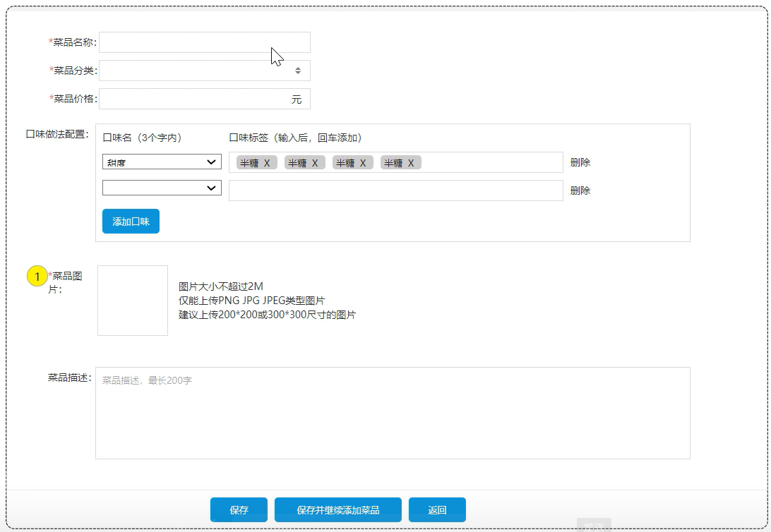Click the 菜品价格 input field
The image size is (771, 532).
pyautogui.click(x=205, y=99)
